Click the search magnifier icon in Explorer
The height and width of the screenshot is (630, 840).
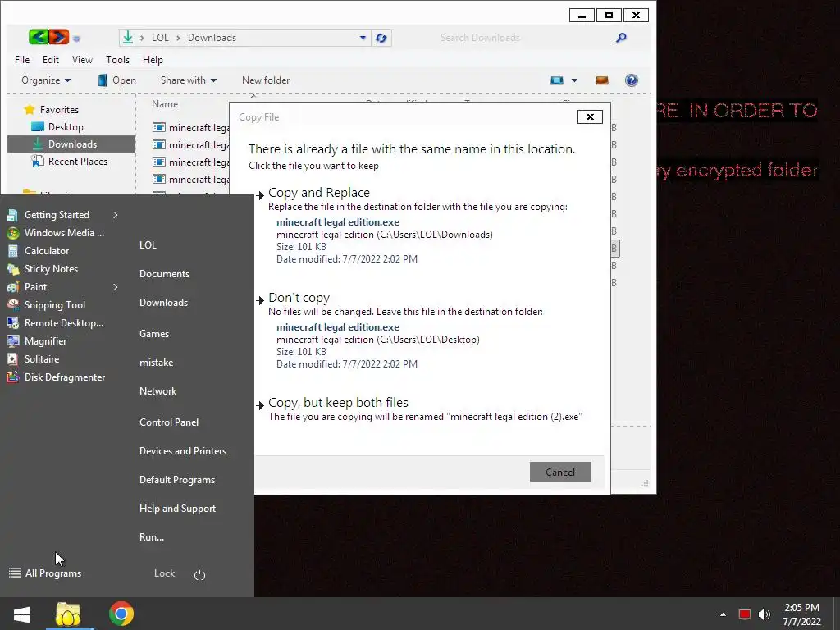coord(621,38)
